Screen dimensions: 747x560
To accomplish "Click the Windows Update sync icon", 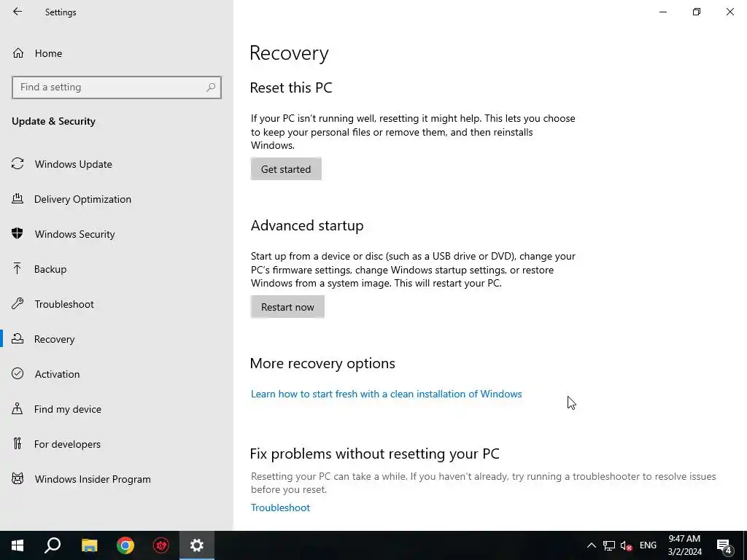I will click(x=18, y=164).
